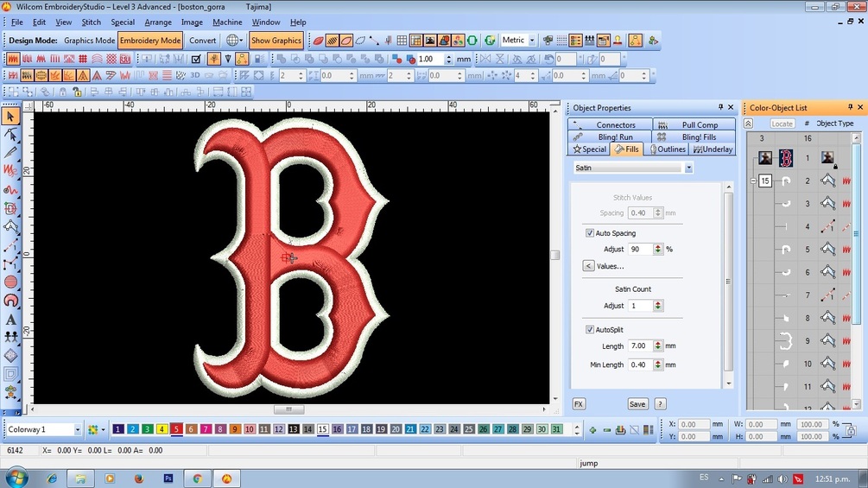Click the collapse-all icon in Color-Object List

coord(748,124)
